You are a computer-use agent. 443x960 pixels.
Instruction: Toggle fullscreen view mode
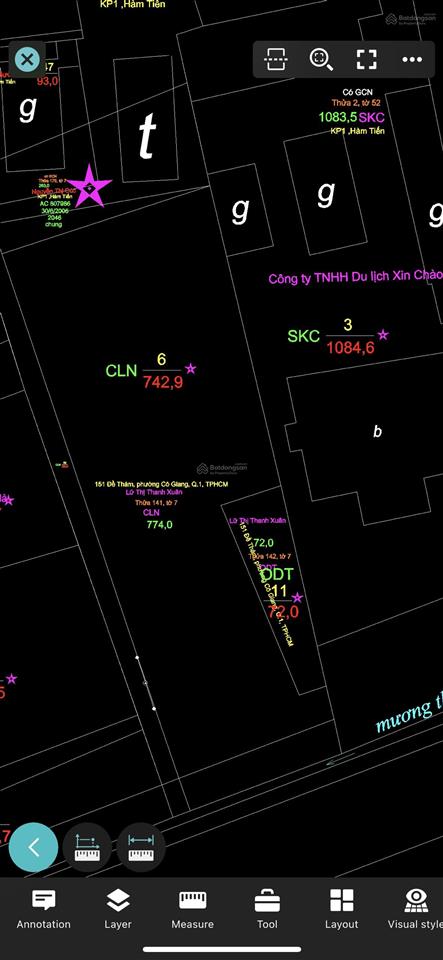366,59
